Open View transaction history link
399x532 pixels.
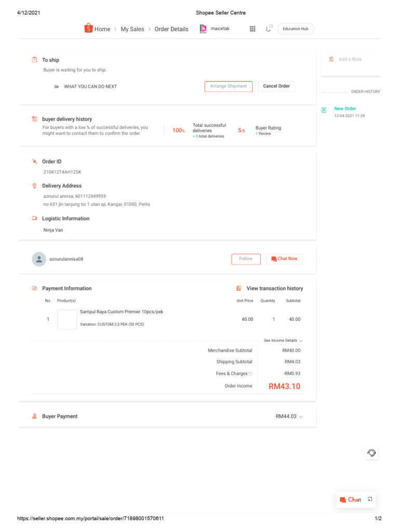click(275, 288)
